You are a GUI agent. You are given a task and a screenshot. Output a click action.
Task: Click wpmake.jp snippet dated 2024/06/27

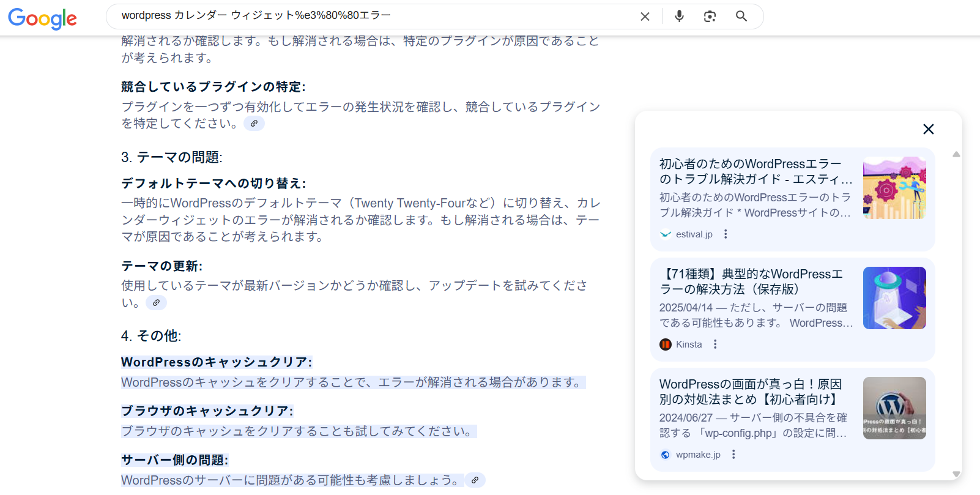tap(753, 425)
